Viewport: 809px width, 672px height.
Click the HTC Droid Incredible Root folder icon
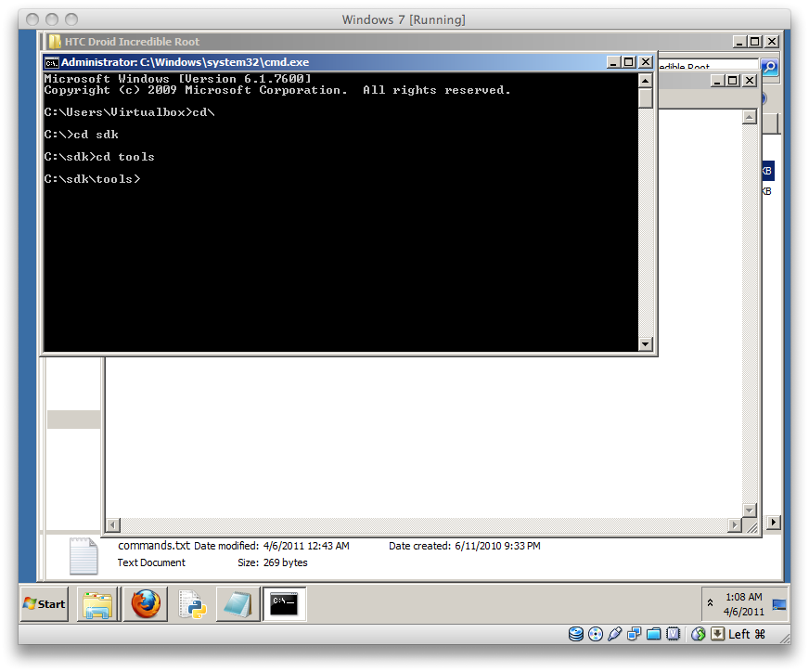click(55, 42)
